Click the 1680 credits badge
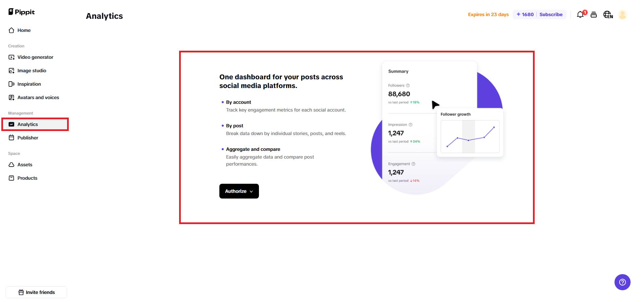644x302 pixels. coord(524,14)
